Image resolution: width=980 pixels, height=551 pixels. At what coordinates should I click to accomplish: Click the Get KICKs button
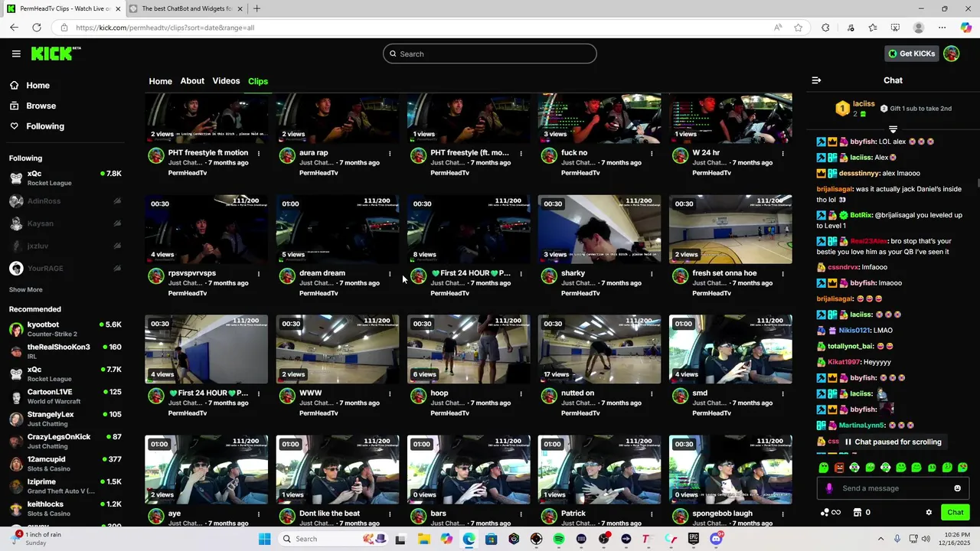911,54
